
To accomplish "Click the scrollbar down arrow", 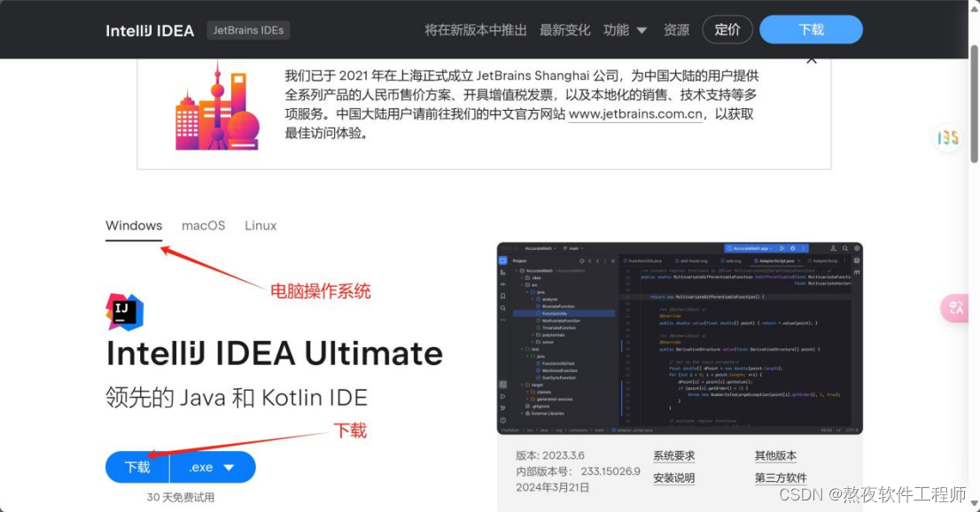I will click(974, 504).
